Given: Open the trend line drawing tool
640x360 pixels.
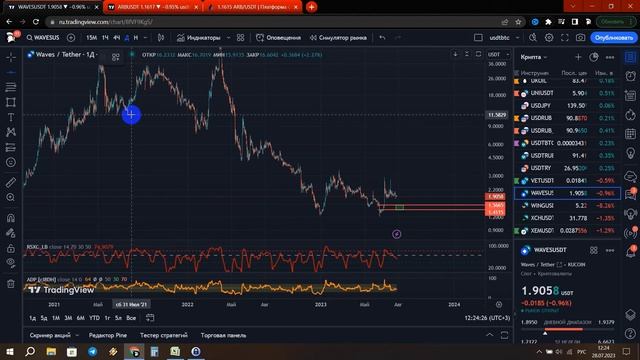Looking at the screenshot, I should 11,72.
